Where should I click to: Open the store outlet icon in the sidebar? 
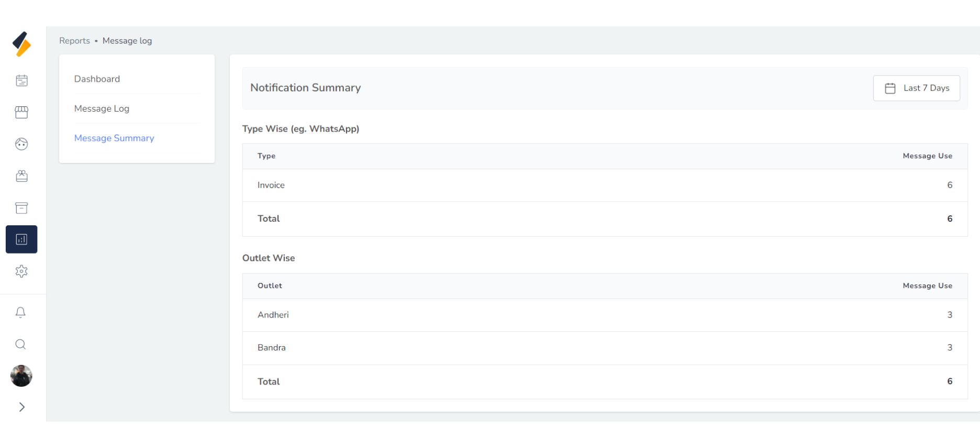tap(21, 113)
